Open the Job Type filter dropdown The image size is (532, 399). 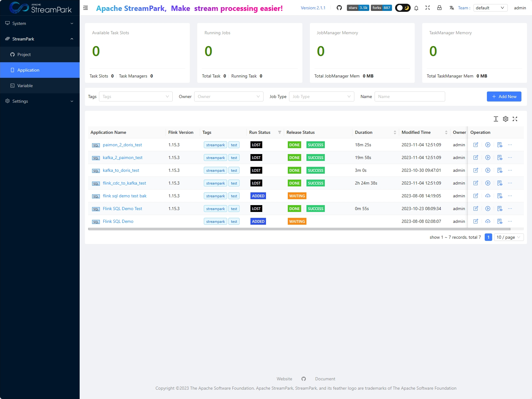coord(321,96)
